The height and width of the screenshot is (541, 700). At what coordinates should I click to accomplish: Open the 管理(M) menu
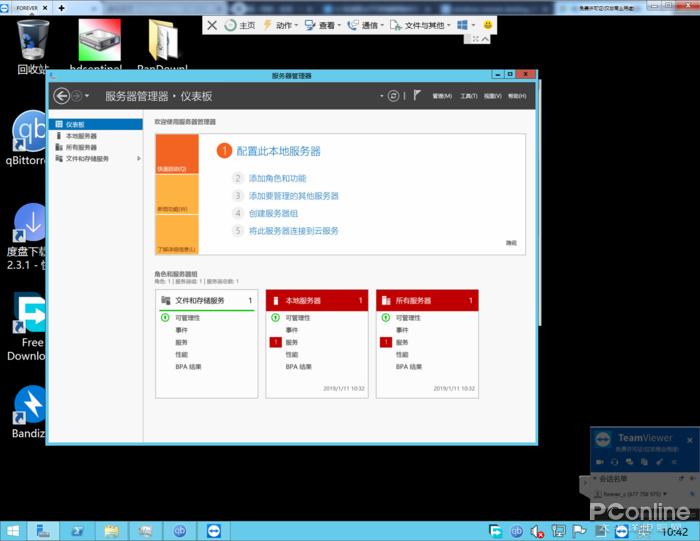441,97
